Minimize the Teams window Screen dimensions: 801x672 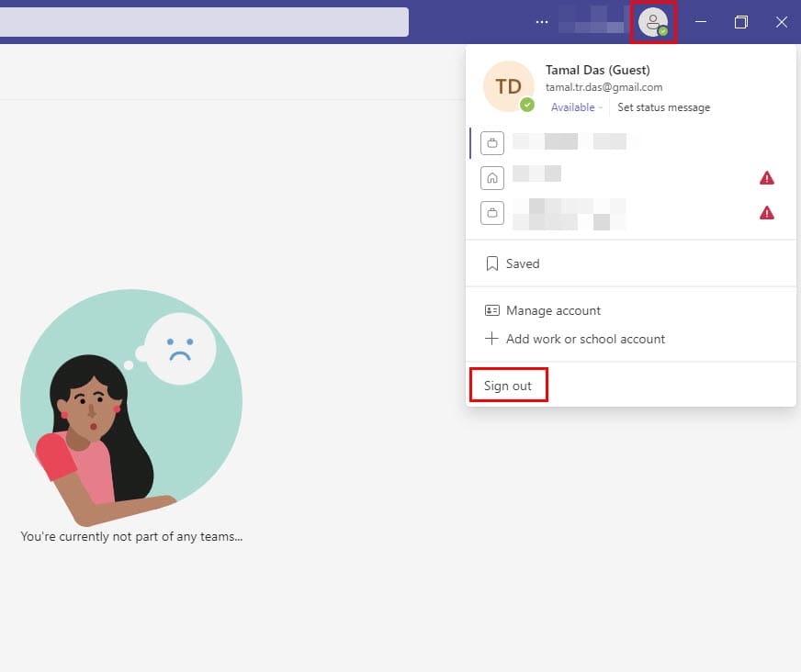tap(701, 22)
